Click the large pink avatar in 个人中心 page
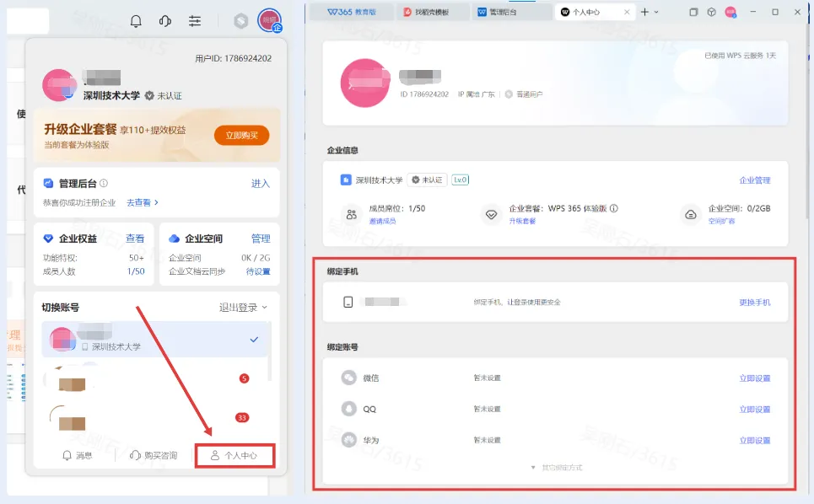The height and width of the screenshot is (504, 814). click(x=365, y=83)
